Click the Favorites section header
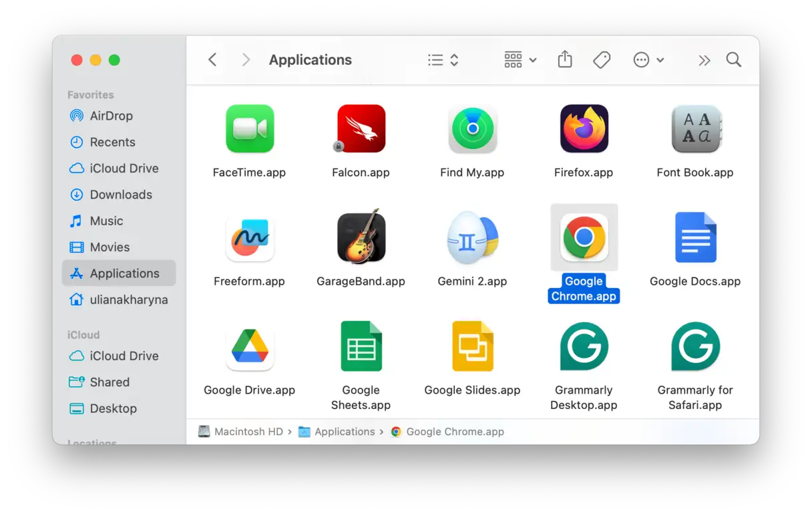This screenshot has height=514, width=812. point(91,95)
